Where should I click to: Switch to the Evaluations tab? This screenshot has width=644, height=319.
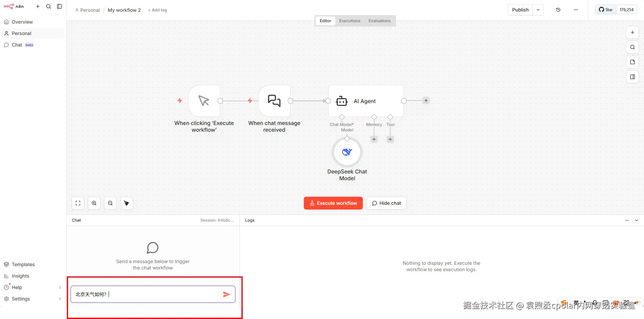[x=380, y=21]
